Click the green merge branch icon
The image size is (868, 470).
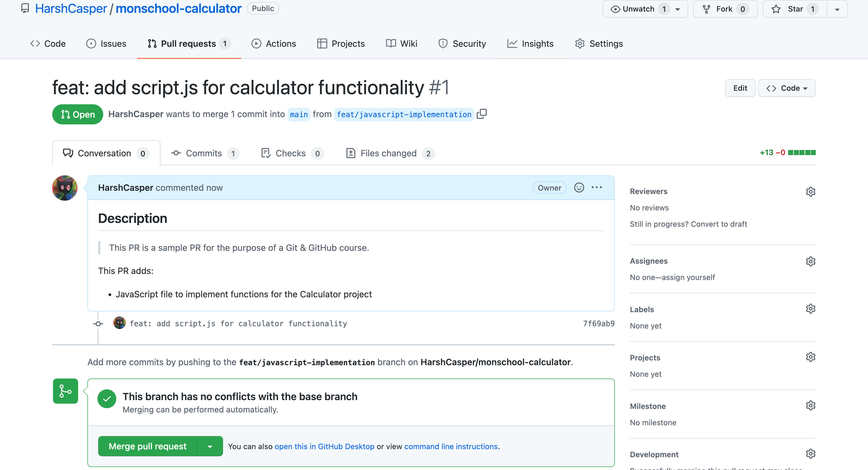(x=65, y=391)
